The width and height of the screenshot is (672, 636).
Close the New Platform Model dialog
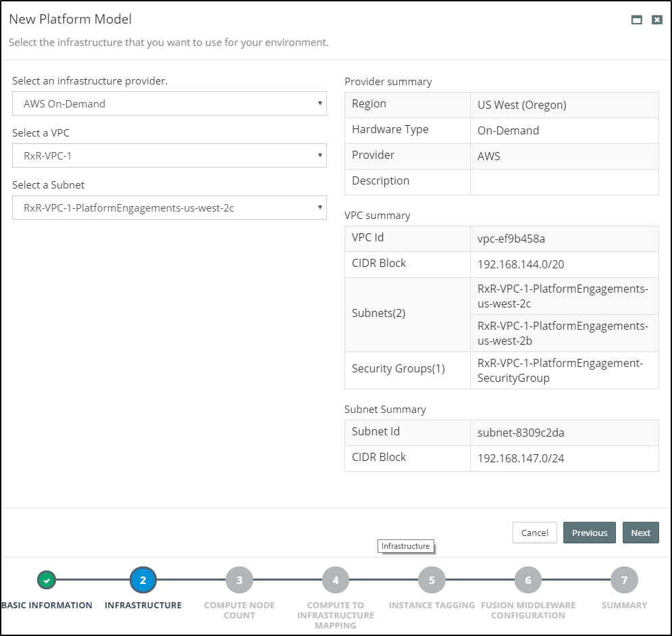pyautogui.click(x=656, y=20)
